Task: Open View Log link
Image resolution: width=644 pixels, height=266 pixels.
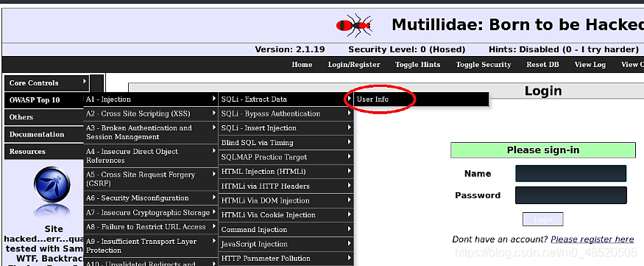Action: (x=590, y=65)
